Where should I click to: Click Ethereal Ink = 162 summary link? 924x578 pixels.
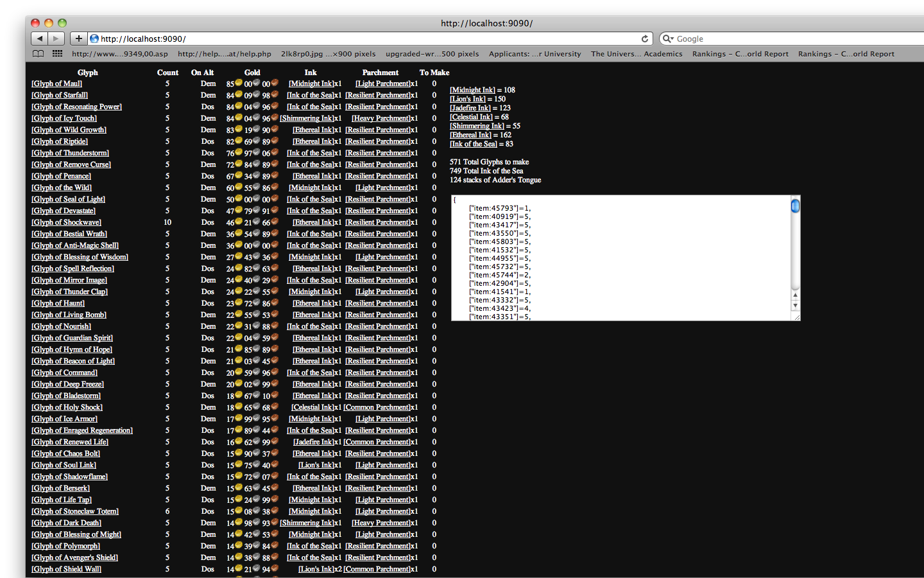coord(470,135)
